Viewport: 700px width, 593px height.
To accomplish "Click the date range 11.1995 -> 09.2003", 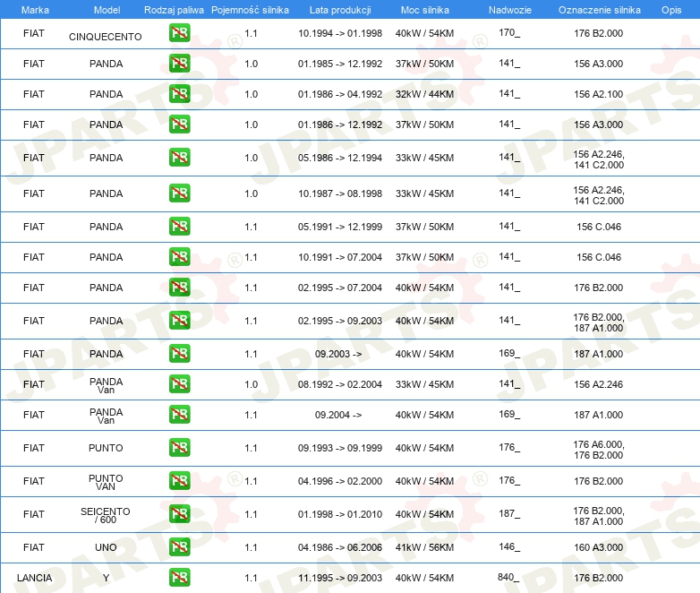I will [x=340, y=578].
